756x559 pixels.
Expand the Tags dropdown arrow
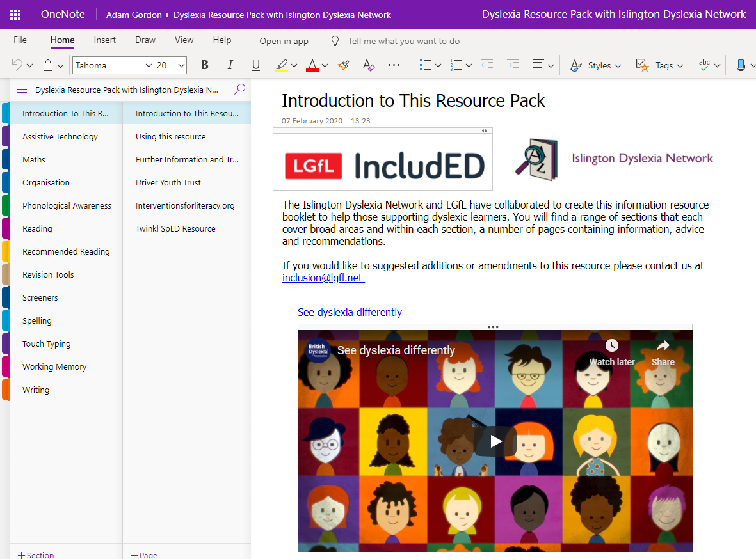[x=680, y=65]
